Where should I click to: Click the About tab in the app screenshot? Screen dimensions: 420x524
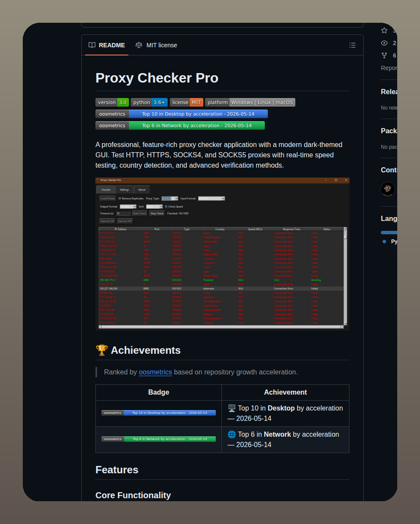pyautogui.click(x=142, y=190)
